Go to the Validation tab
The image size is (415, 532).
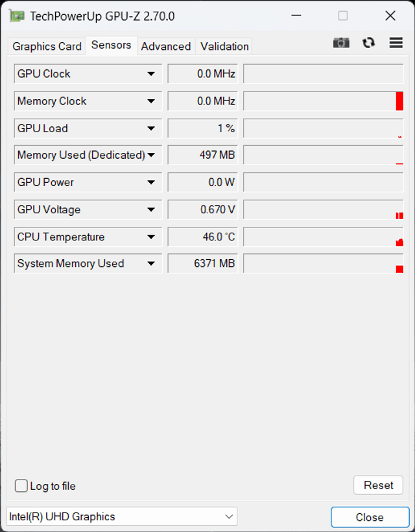click(224, 46)
